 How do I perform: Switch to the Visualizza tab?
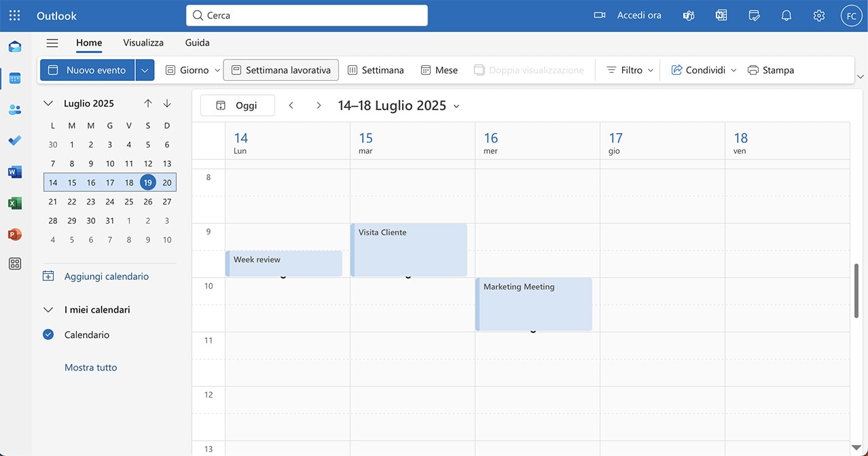(143, 43)
